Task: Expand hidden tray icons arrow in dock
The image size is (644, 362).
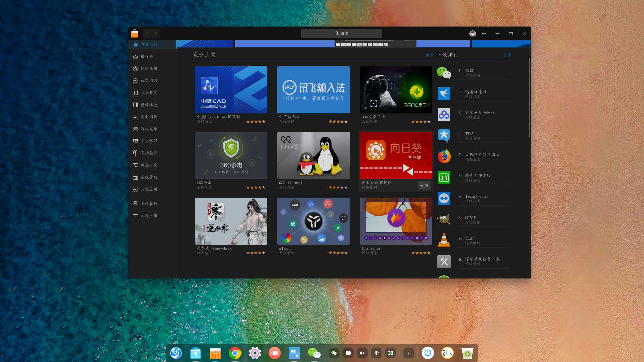Action: click(409, 353)
